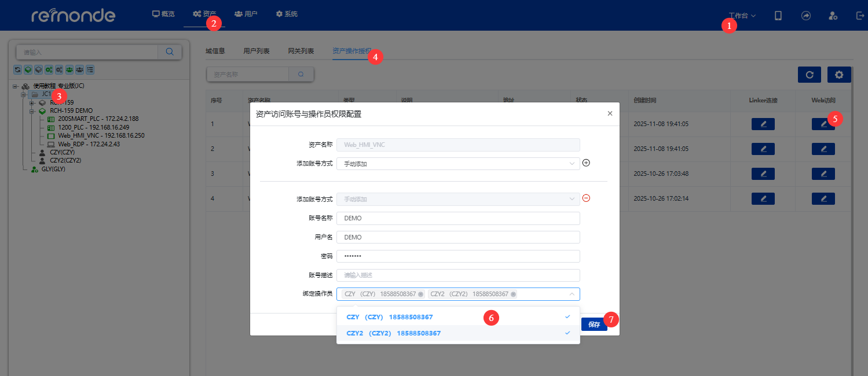Click the gray offline-users filter icon
The image size is (868, 376).
pos(79,69)
